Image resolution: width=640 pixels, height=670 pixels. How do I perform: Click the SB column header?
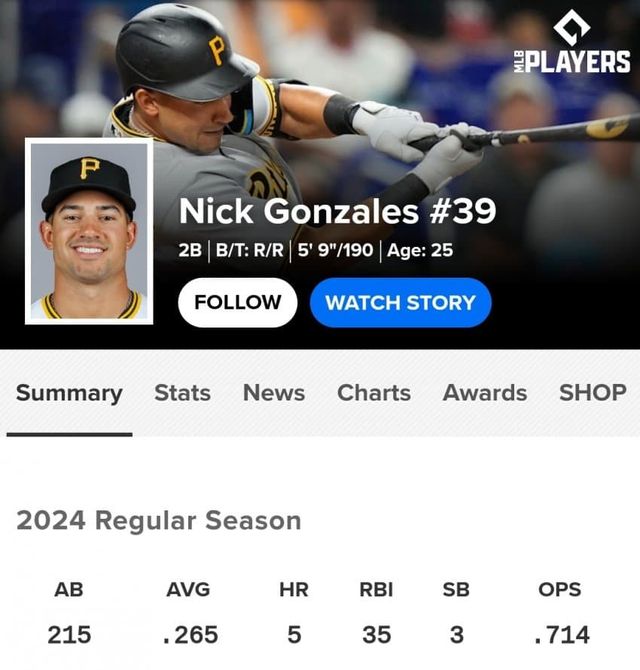point(456,589)
